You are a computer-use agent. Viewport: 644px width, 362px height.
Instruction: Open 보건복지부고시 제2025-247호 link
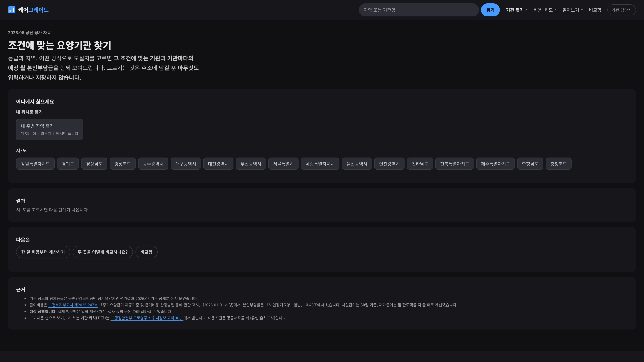(x=73, y=305)
